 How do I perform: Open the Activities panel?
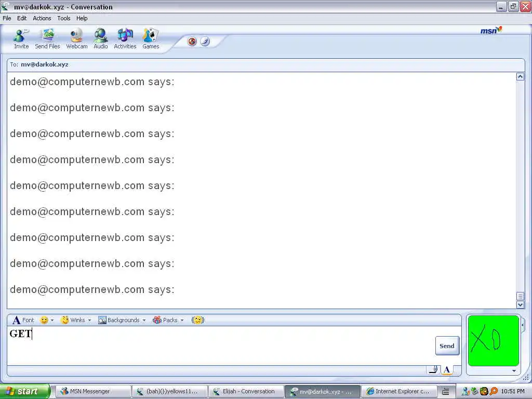[125, 38]
